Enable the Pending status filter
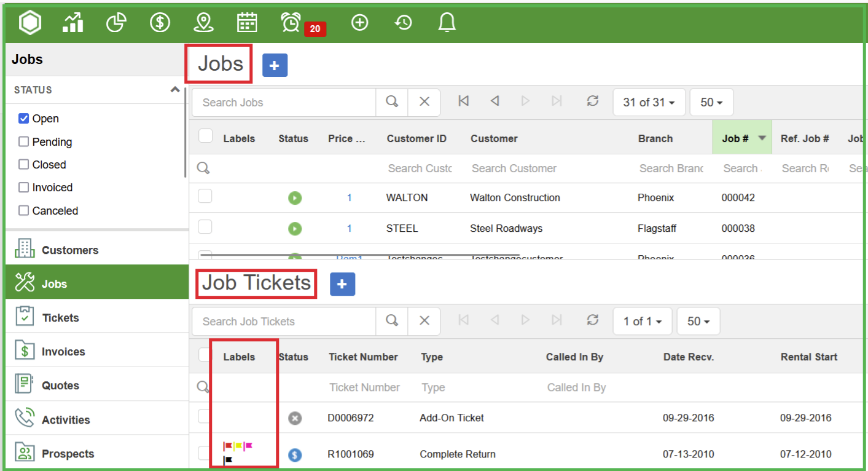The width and height of the screenshot is (868, 471). (x=24, y=142)
